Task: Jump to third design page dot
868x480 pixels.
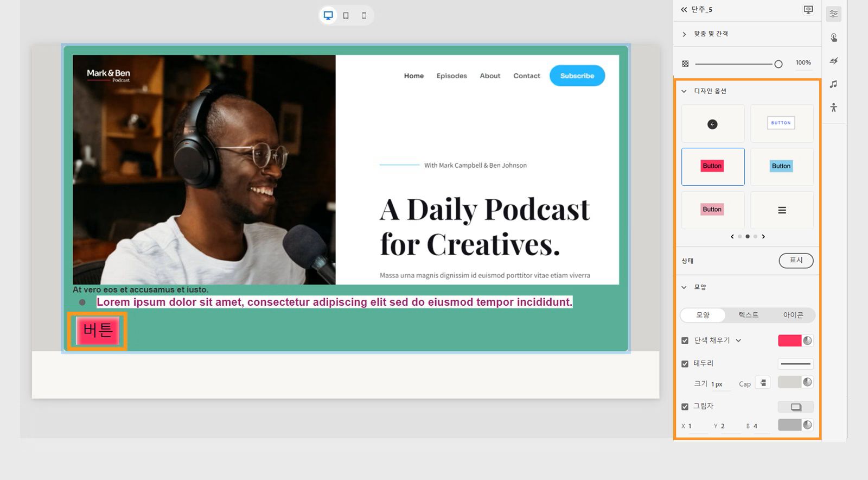Action: click(x=755, y=236)
